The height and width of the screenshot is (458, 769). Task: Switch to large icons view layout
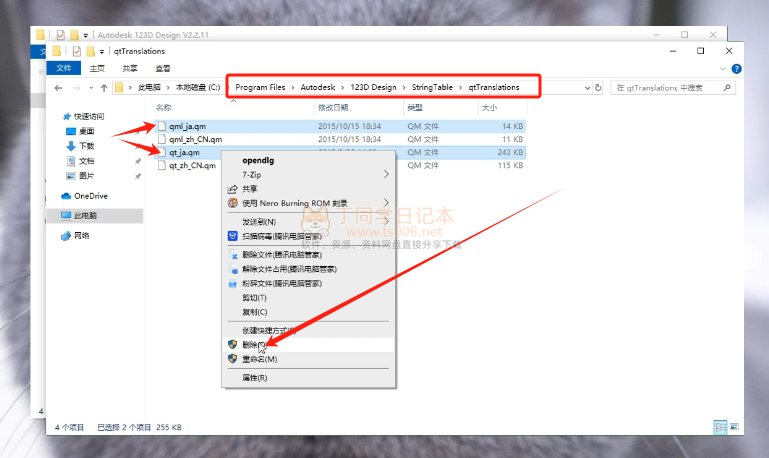(734, 427)
